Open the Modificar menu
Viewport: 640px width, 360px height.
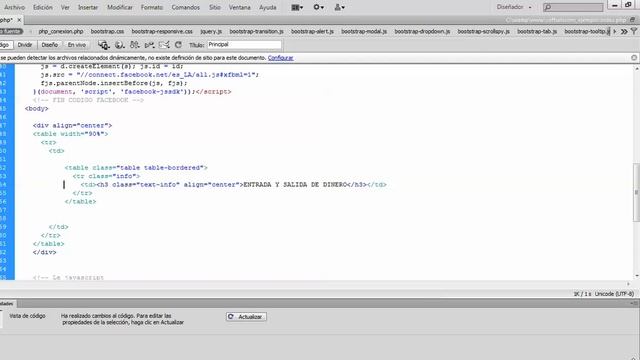coord(120,7)
